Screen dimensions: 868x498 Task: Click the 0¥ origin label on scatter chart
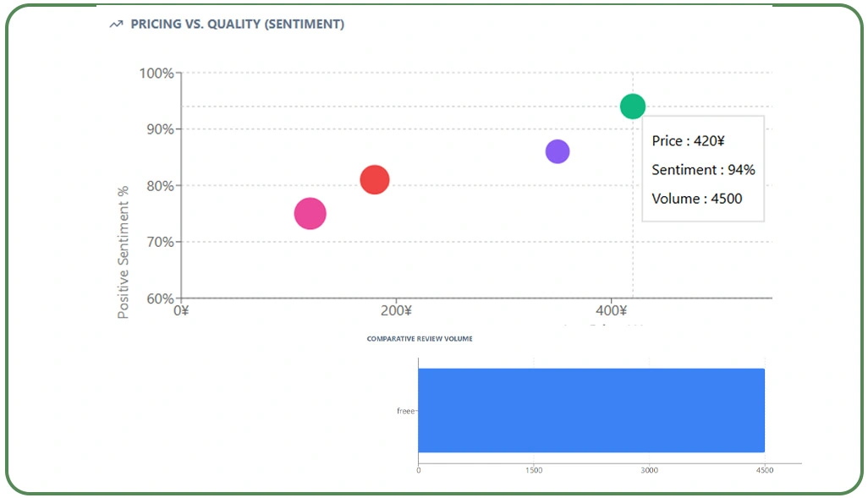[180, 310]
